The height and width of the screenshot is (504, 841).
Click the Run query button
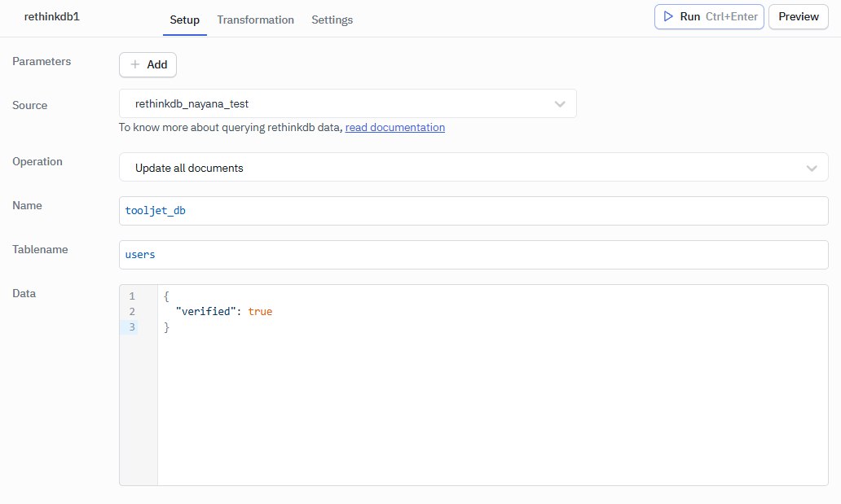click(708, 16)
